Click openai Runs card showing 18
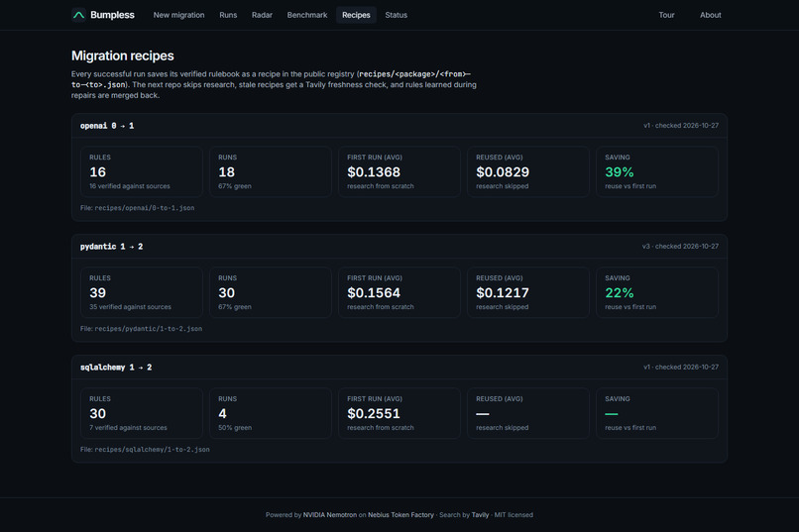Viewport: 799px width, 532px height. [x=271, y=172]
